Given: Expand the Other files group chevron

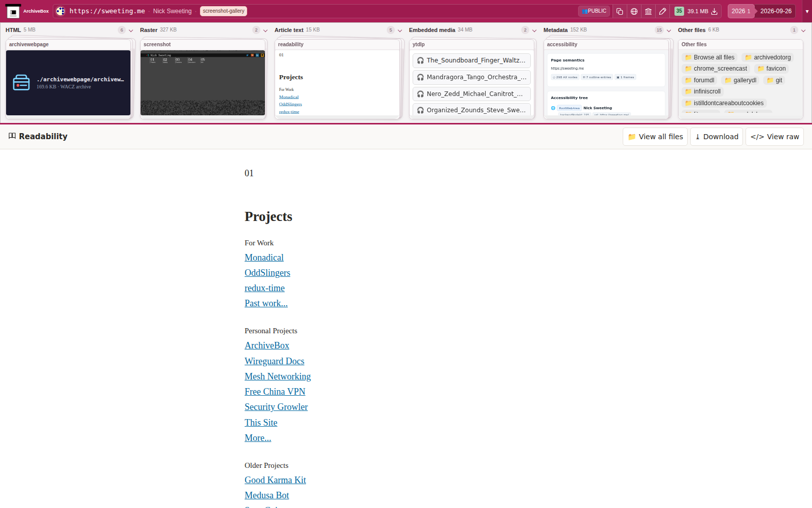Looking at the screenshot, I should (803, 30).
